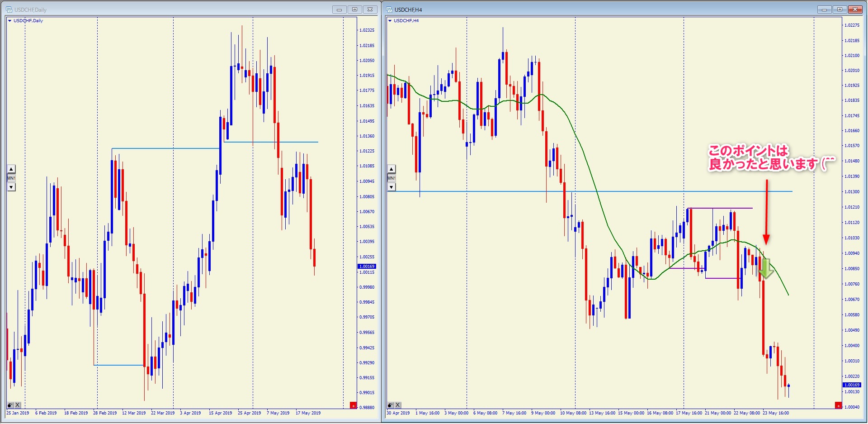Click the 28 Feb 2019 date label
Image resolution: width=868 pixels, height=424 pixels.
click(x=105, y=413)
